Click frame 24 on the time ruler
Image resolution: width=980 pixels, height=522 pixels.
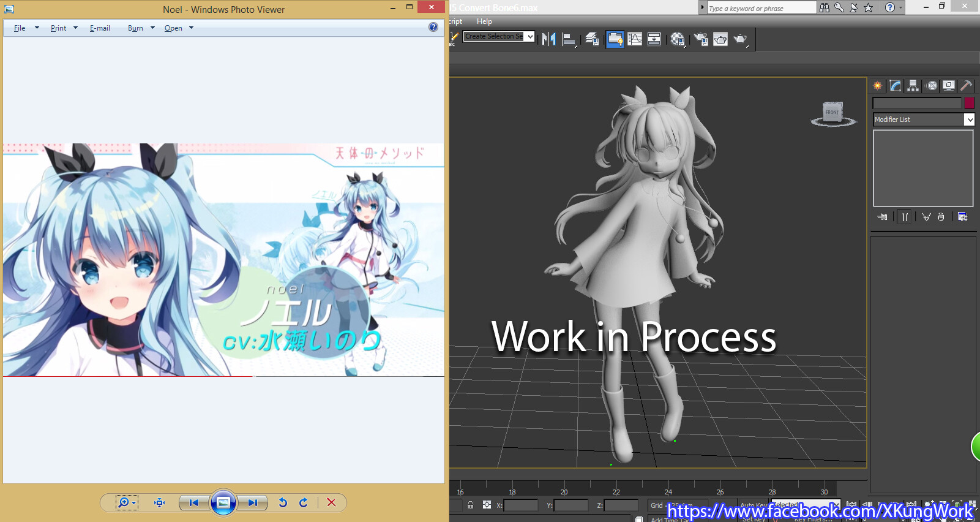pyautogui.click(x=668, y=491)
